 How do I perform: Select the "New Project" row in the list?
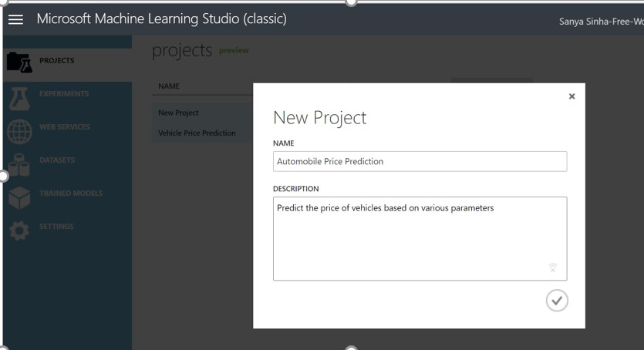(x=178, y=113)
